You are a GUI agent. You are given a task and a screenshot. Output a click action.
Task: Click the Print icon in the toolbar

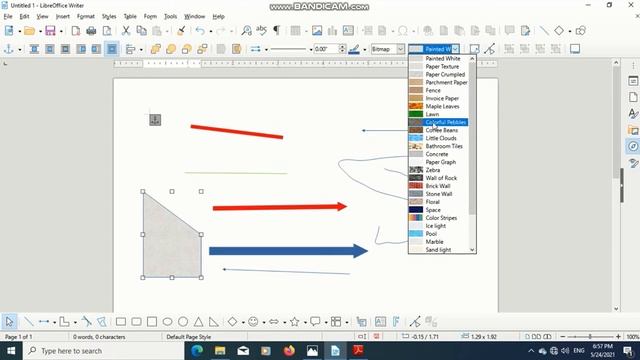point(91,31)
